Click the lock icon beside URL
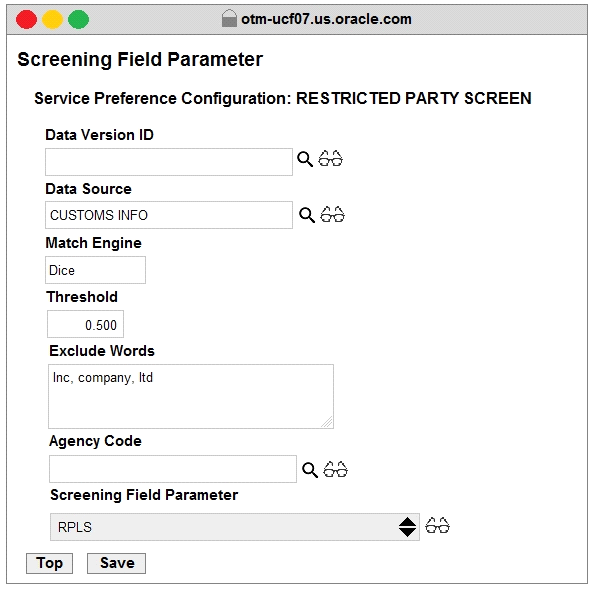Viewport: 594px width, 593px height. click(x=229, y=19)
